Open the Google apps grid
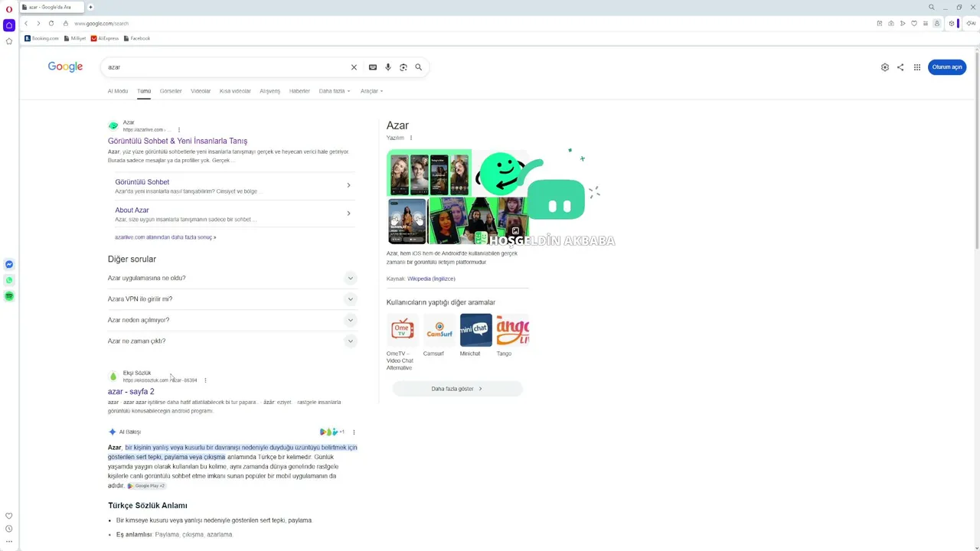This screenshot has width=980, height=551. 917,67
